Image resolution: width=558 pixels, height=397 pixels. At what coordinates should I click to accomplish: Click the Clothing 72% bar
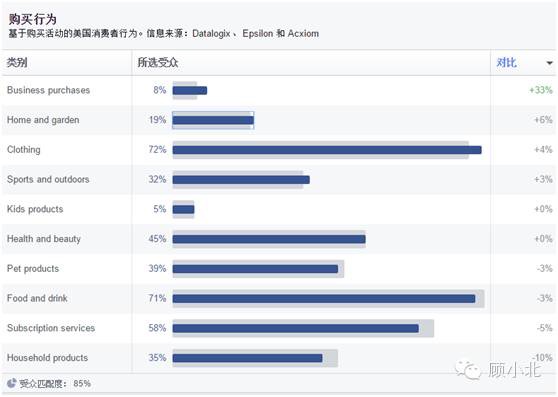(327, 150)
